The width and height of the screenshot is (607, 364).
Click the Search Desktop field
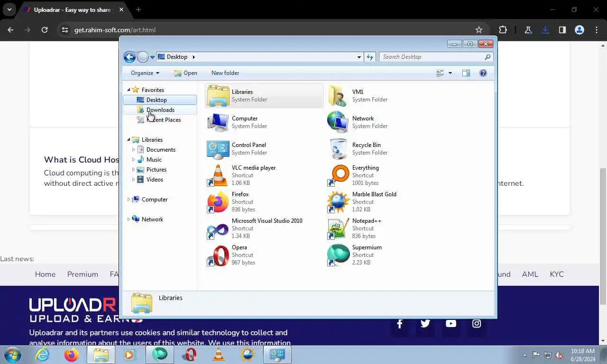(x=436, y=57)
